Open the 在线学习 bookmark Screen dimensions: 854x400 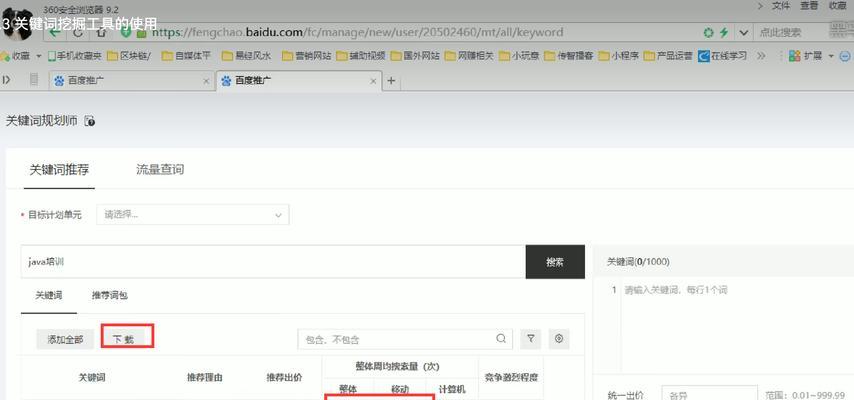pos(723,56)
